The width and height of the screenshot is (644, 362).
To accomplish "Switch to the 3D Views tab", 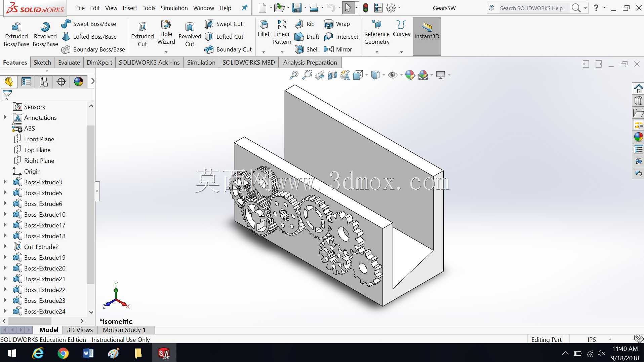I will tap(80, 330).
